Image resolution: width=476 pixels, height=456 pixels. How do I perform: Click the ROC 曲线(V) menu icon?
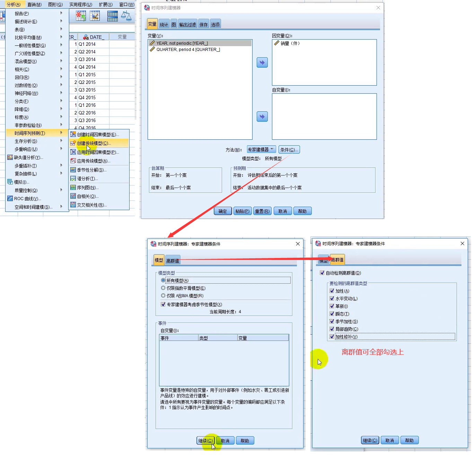[x=10, y=198]
